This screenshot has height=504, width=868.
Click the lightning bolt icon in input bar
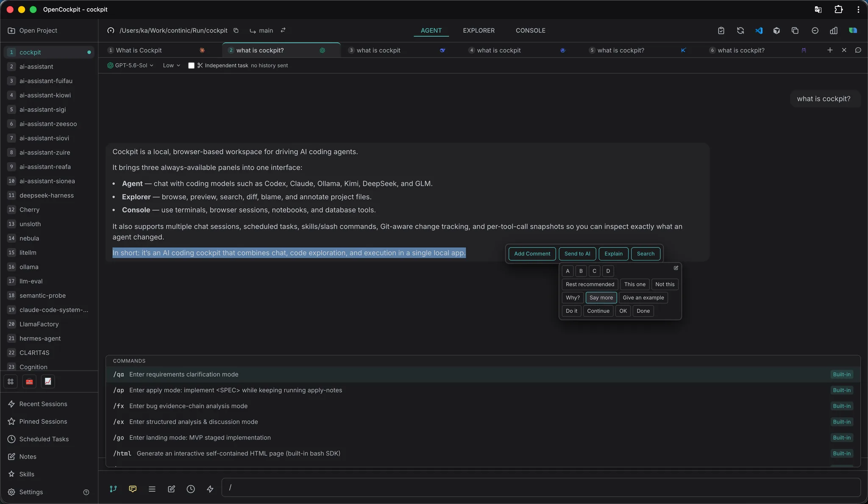pyautogui.click(x=210, y=489)
